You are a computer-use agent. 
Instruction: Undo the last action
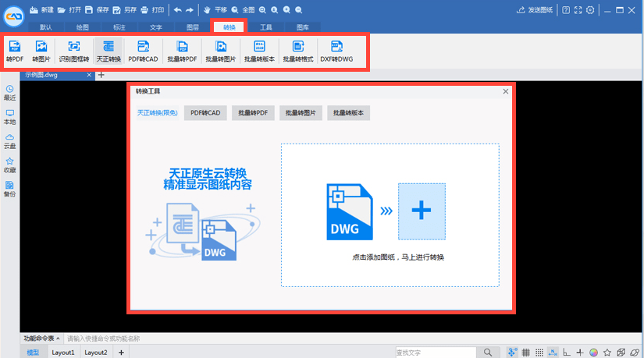coord(177,10)
